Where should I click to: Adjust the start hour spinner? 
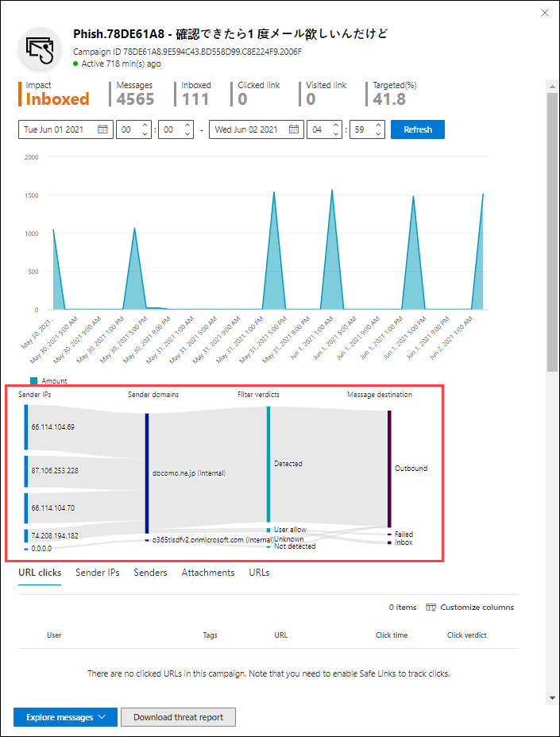click(144, 129)
